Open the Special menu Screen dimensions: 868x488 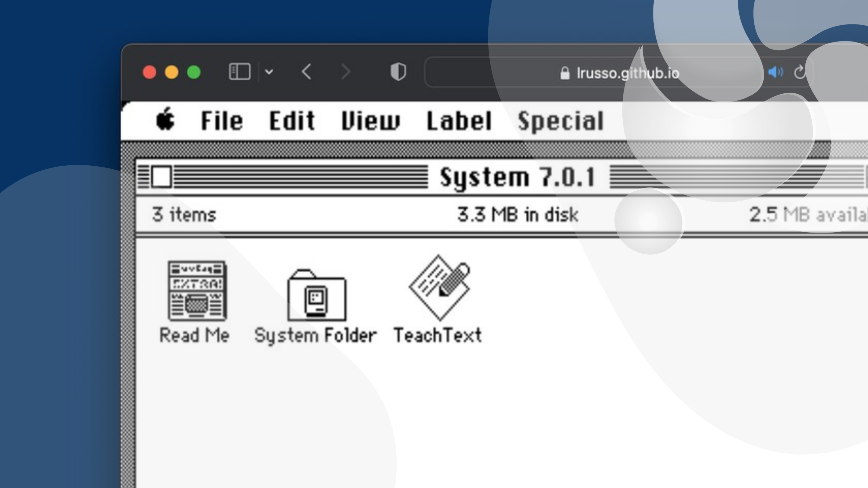click(x=560, y=121)
